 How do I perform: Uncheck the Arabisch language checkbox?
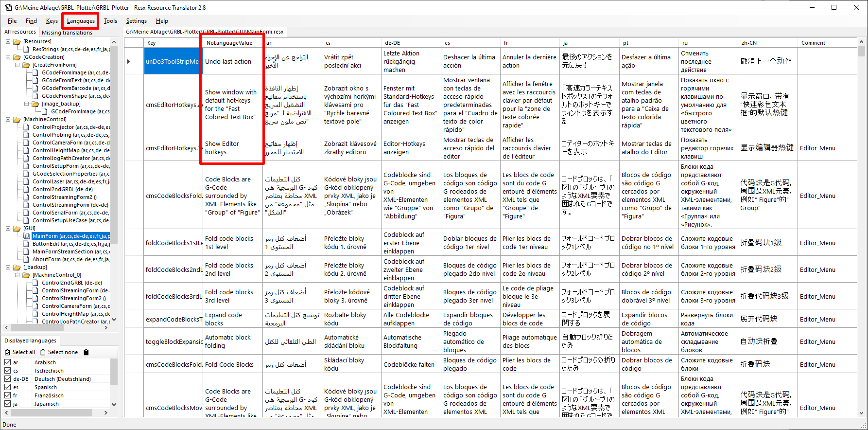[8, 362]
